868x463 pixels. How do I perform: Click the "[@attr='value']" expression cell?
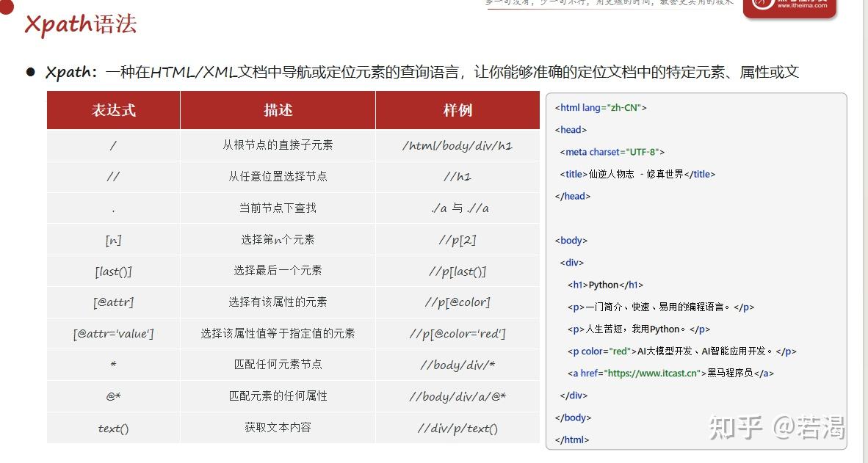pos(114,334)
